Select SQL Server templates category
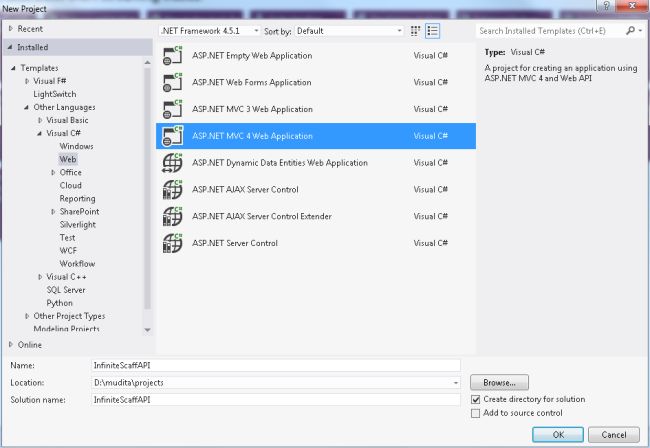The width and height of the screenshot is (650, 448). point(66,290)
